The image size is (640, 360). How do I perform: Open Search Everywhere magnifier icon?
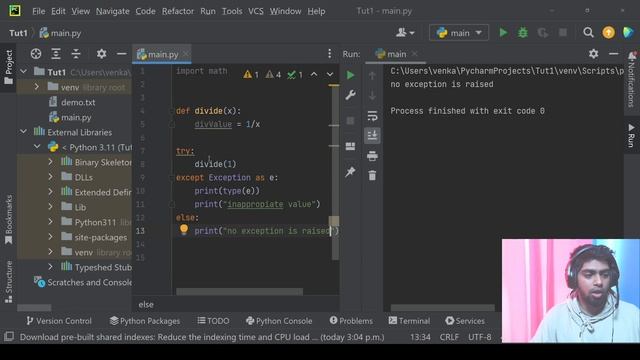click(x=588, y=33)
